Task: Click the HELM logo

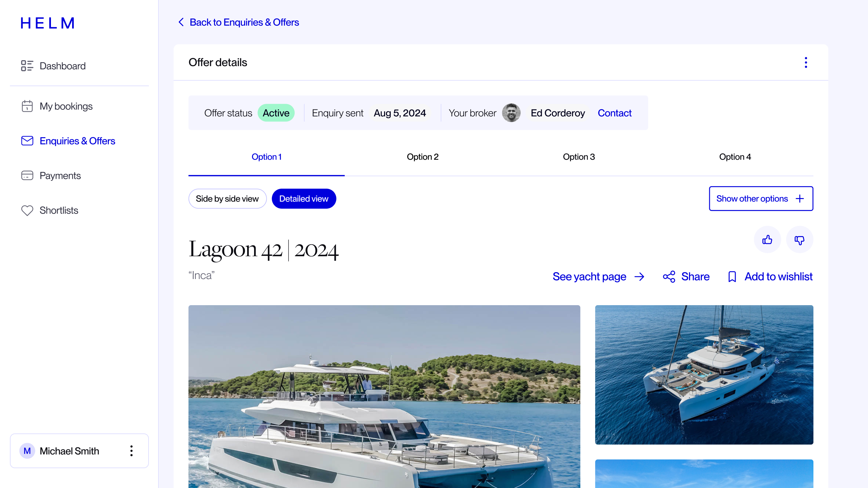Action: pyautogui.click(x=48, y=23)
